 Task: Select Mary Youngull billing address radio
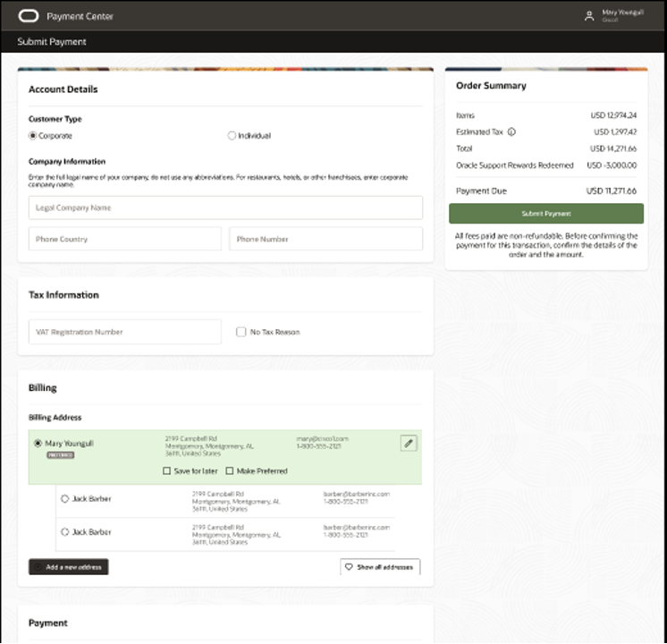(x=38, y=444)
